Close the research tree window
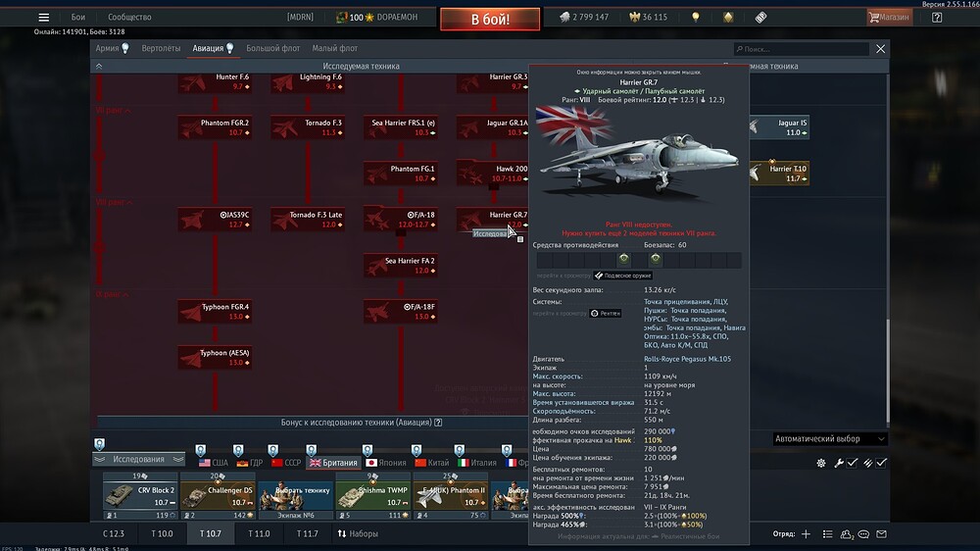The height and width of the screenshot is (551, 980). 880,49
